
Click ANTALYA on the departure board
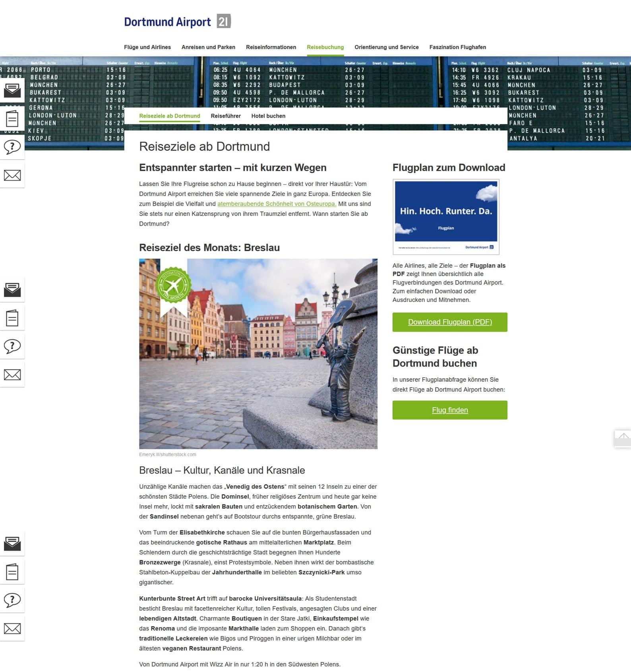click(523, 138)
